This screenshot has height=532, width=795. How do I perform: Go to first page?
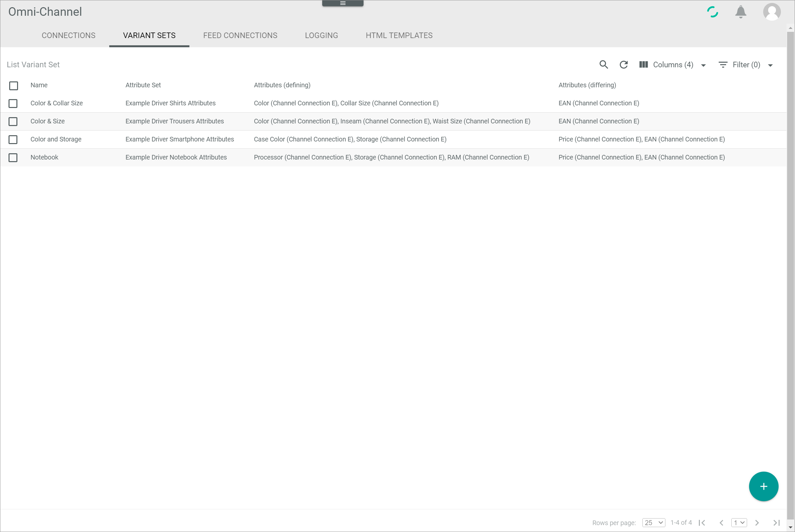pyautogui.click(x=702, y=522)
